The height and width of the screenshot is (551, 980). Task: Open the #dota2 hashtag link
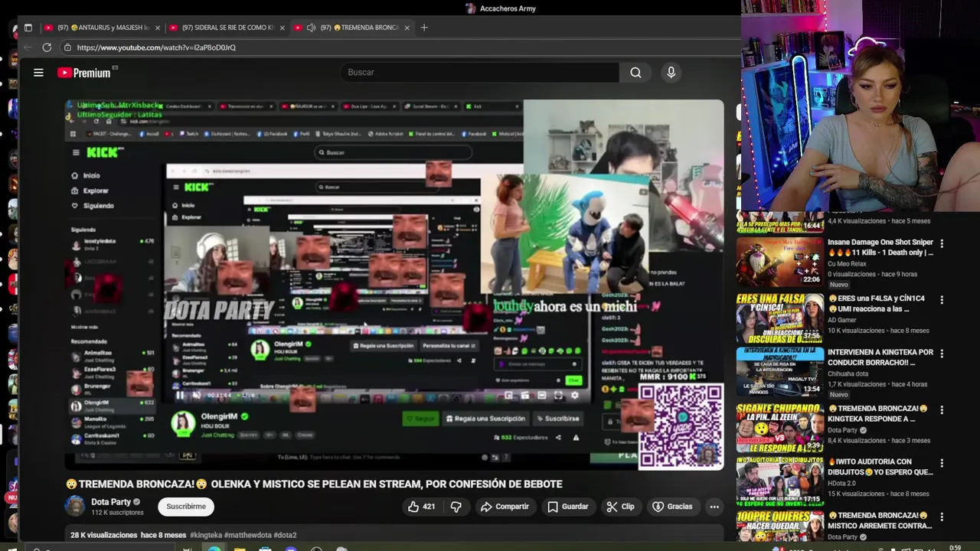[286, 535]
